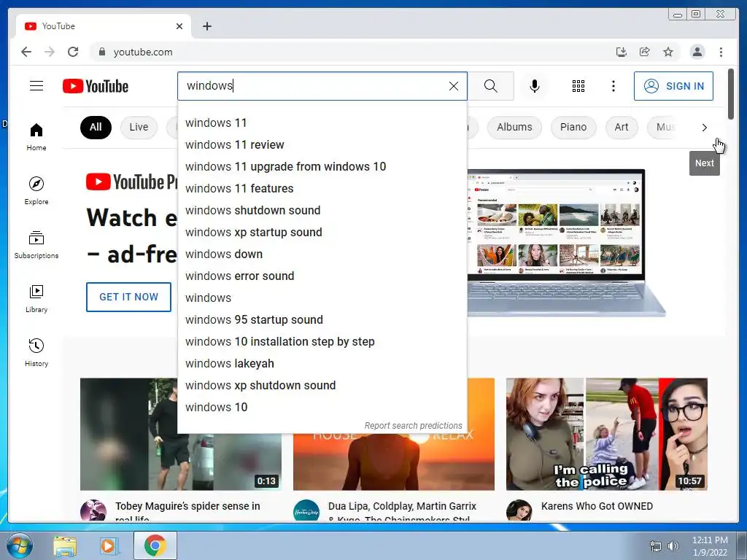
Task: Click the install app icon in address bar
Action: tap(622, 52)
